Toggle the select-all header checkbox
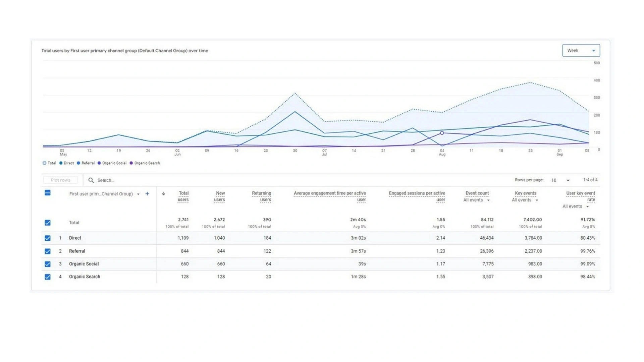The width and height of the screenshot is (644, 362). (x=48, y=193)
